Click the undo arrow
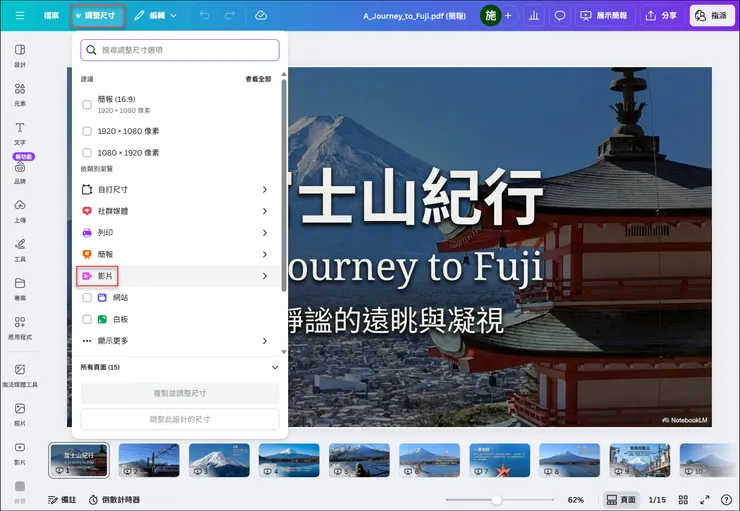 pyautogui.click(x=205, y=16)
